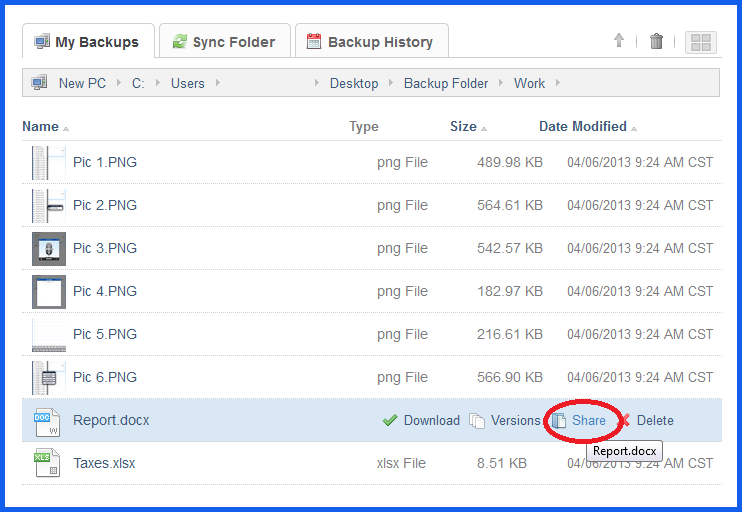Click the Report.docx document file icon

pyautogui.click(x=47, y=421)
